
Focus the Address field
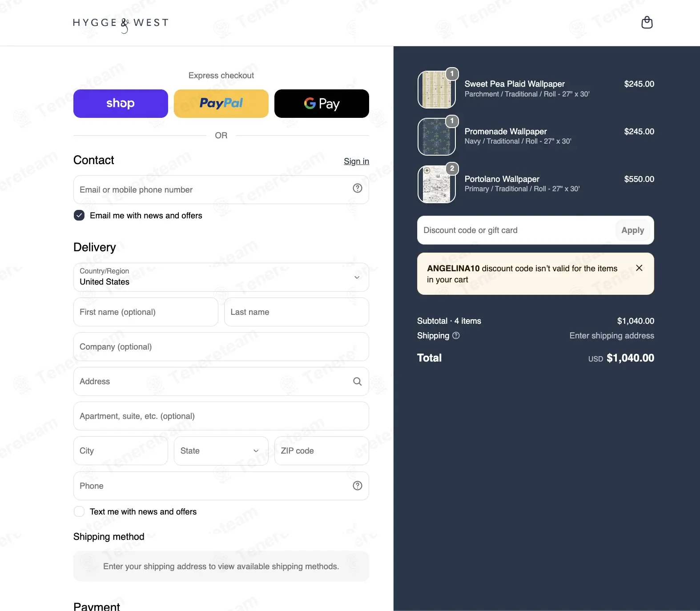point(221,381)
